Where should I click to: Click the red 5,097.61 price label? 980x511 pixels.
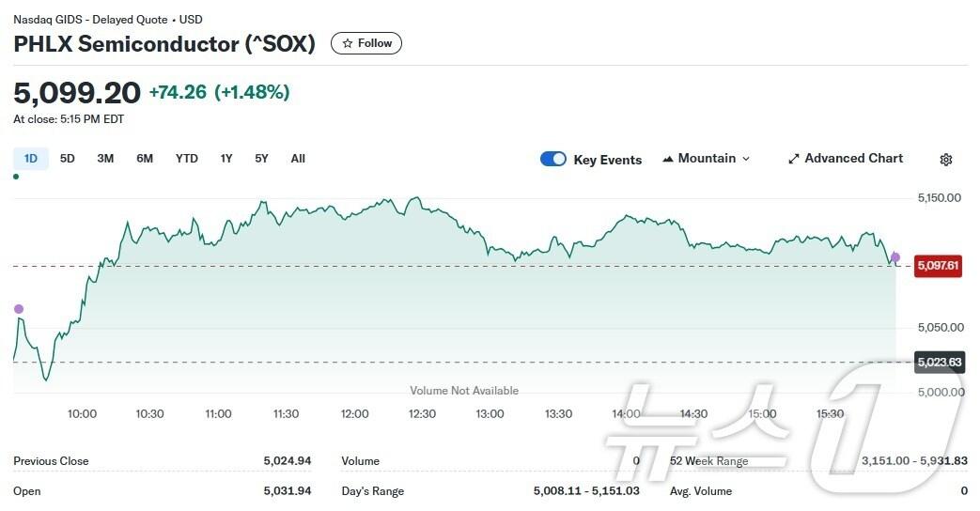click(939, 266)
